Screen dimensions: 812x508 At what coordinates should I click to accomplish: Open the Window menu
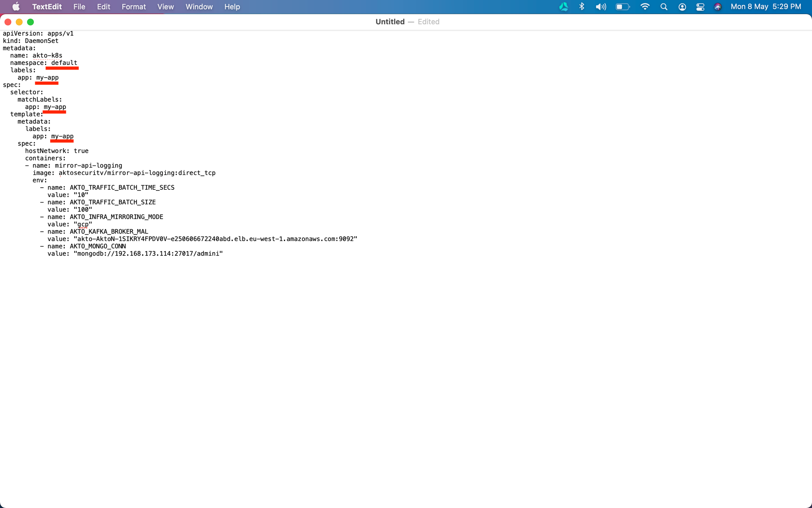pyautogui.click(x=199, y=7)
